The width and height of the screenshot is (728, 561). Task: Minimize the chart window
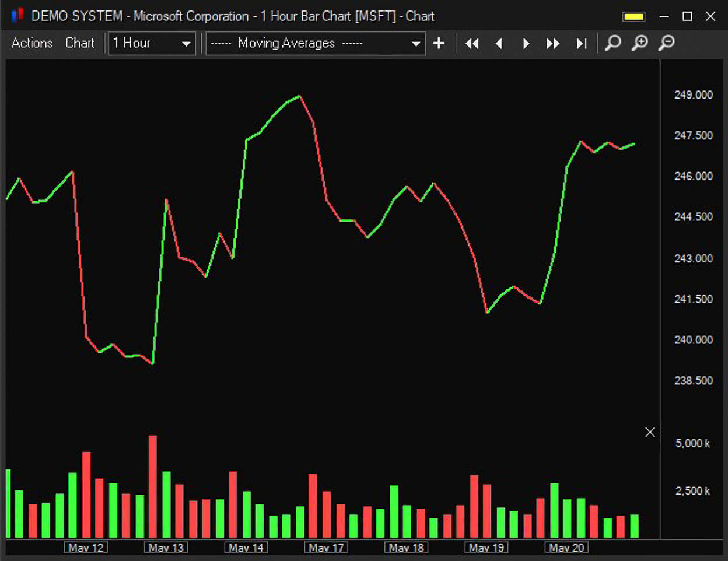[664, 16]
